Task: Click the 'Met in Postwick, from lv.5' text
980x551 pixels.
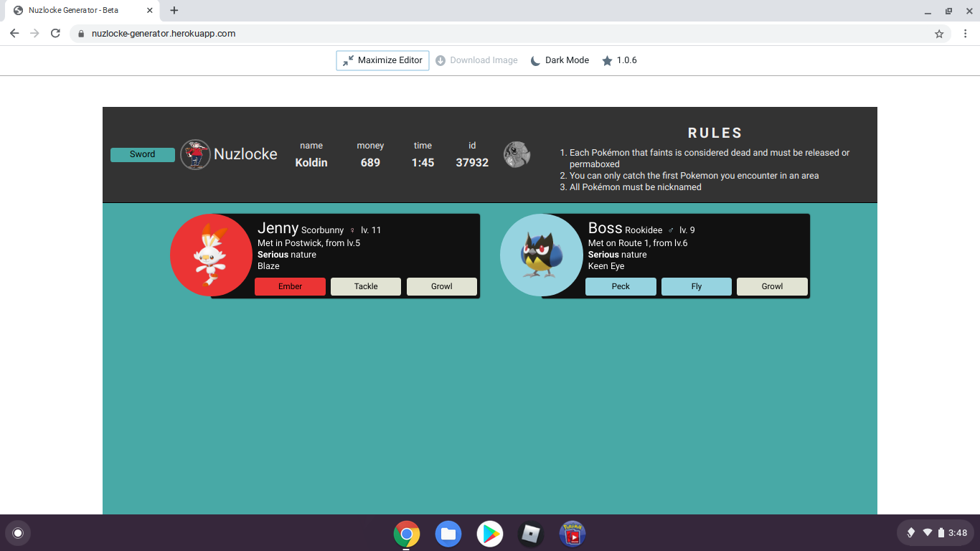Action: click(x=308, y=243)
